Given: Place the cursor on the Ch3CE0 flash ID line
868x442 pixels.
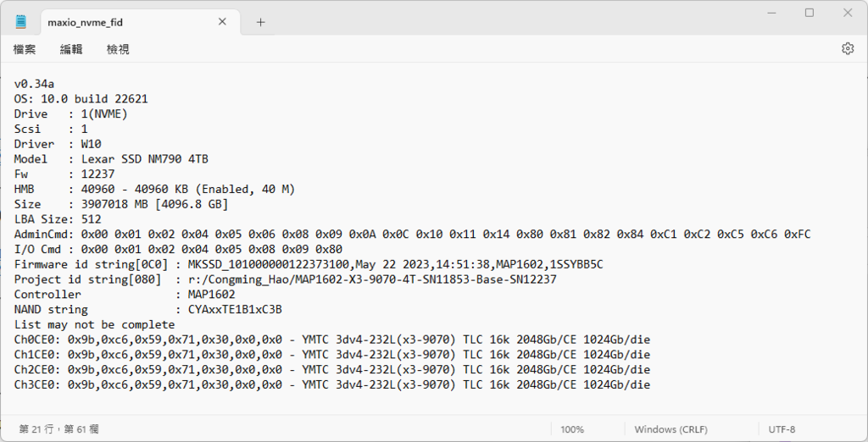Looking at the screenshot, I should (332, 384).
